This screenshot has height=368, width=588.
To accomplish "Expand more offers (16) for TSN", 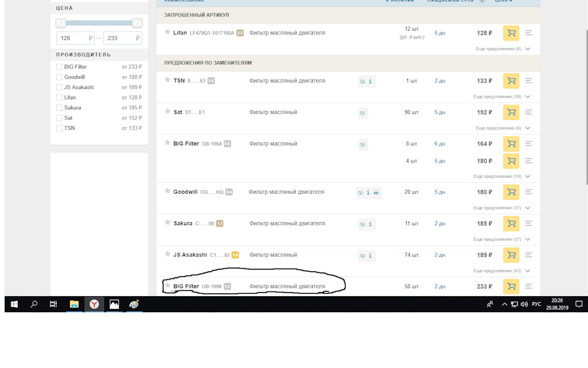I will pyautogui.click(x=502, y=96).
